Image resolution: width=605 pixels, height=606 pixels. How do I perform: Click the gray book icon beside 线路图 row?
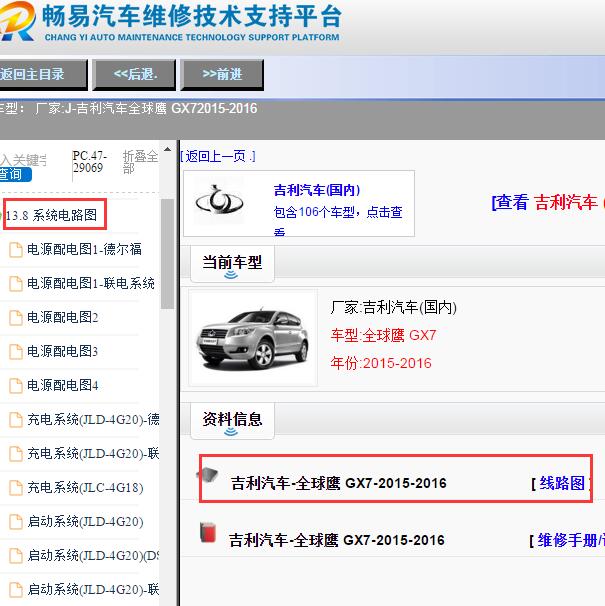pyautogui.click(x=209, y=475)
